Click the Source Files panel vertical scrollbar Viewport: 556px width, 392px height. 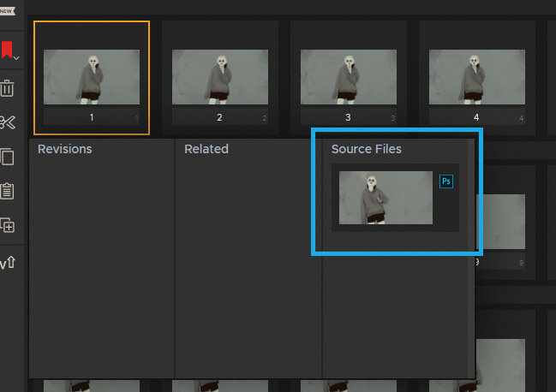(x=471, y=258)
